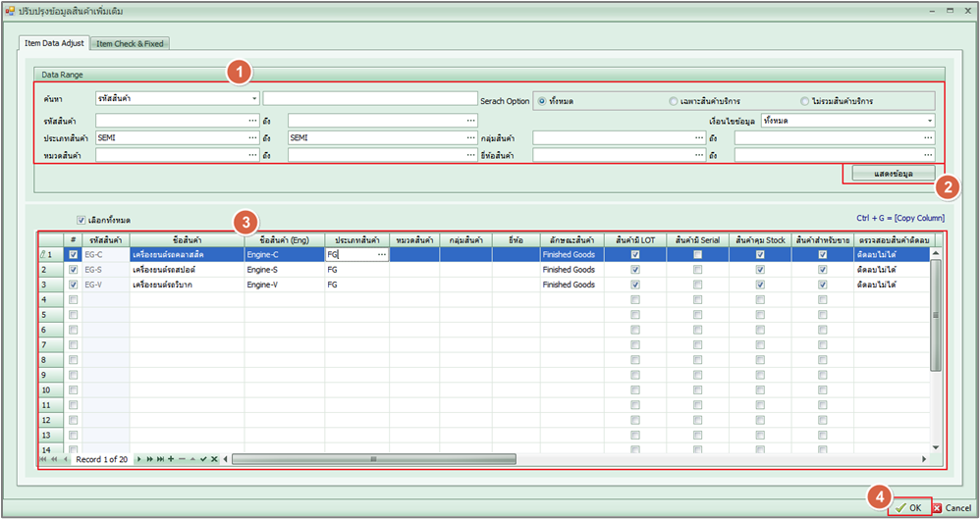This screenshot has width=980, height=519.
Task: Open lookup ellipsis in EG-C ประเภทสินค้า cell
Action: [x=381, y=254]
